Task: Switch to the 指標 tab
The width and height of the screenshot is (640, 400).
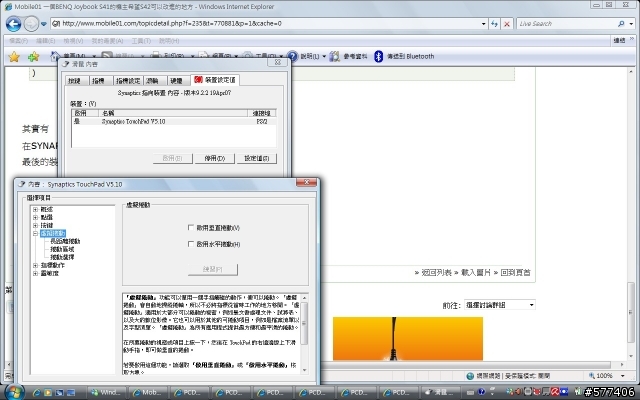Action: pos(100,80)
